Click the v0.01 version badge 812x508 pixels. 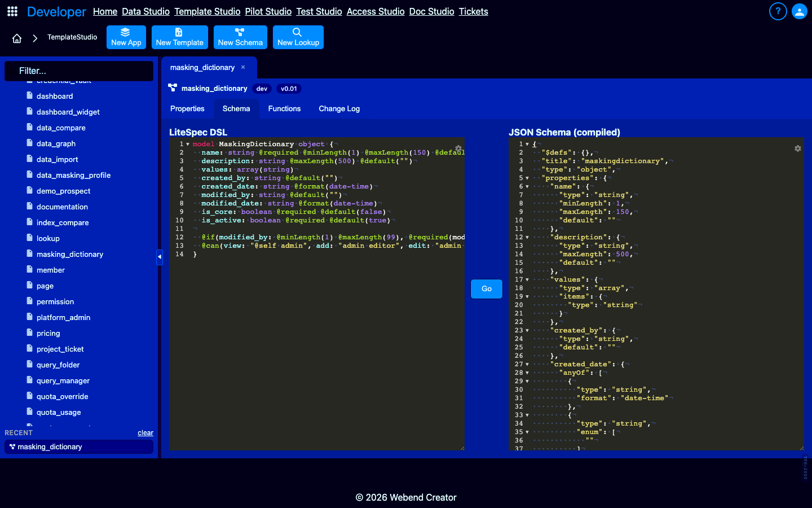289,89
